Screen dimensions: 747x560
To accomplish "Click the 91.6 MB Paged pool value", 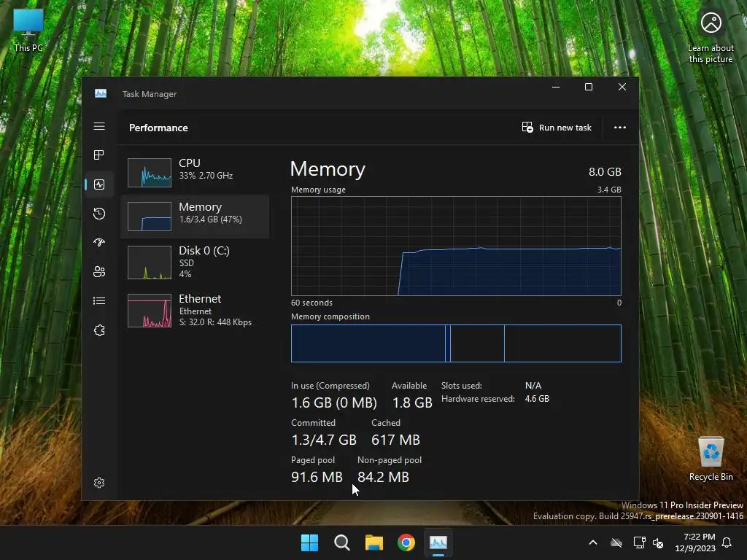I will pos(317,477).
